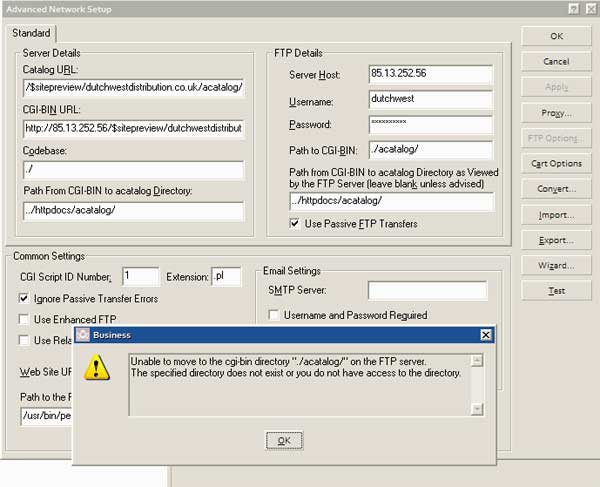Open Cart Options
This screenshot has width=600, height=487.
tap(556, 164)
